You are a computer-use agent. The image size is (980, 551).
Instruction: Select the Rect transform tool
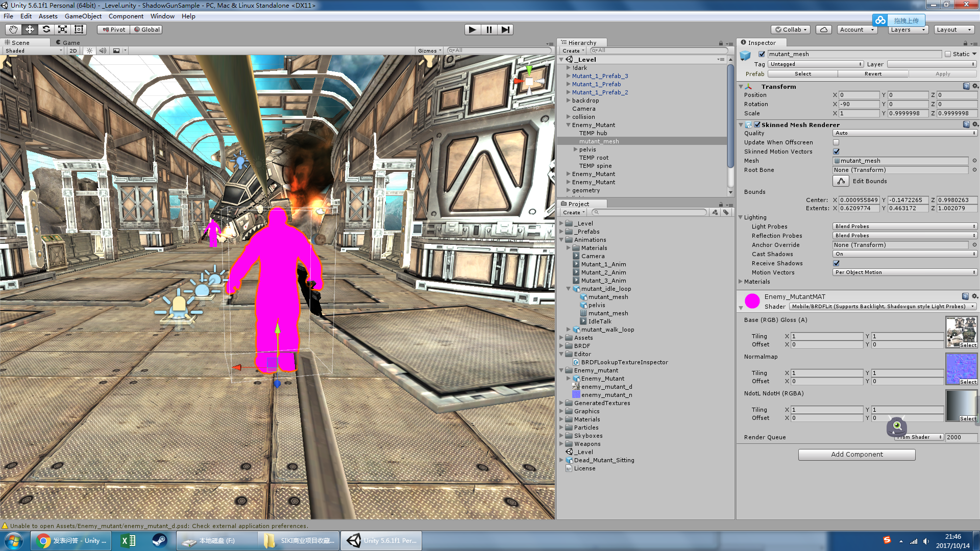[79, 30]
